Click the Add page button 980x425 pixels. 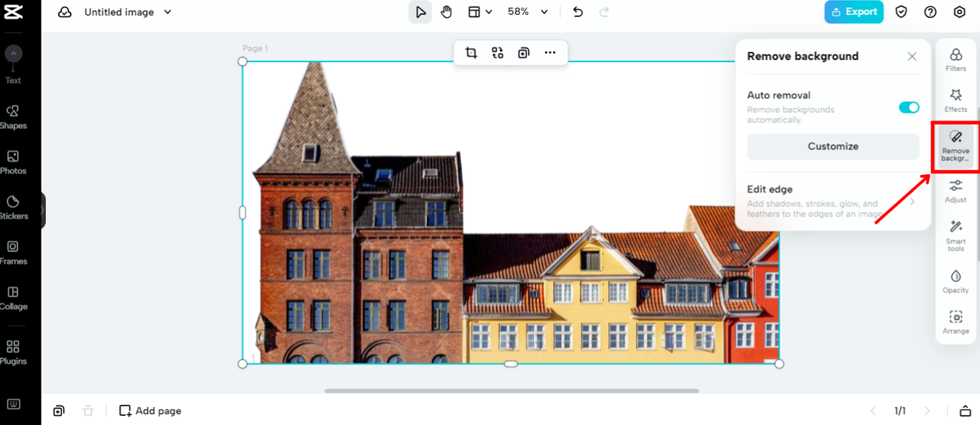[150, 410]
